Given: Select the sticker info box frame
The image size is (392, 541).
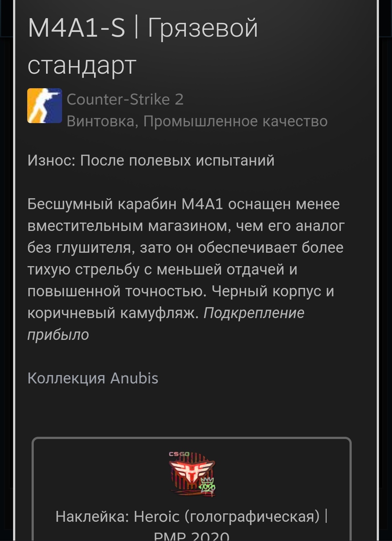Looking at the screenshot, I should point(192,489).
